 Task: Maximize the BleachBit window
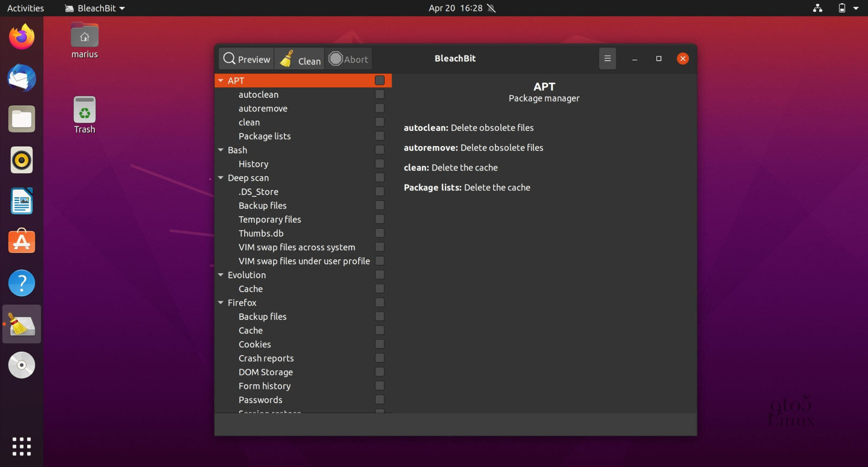659,59
